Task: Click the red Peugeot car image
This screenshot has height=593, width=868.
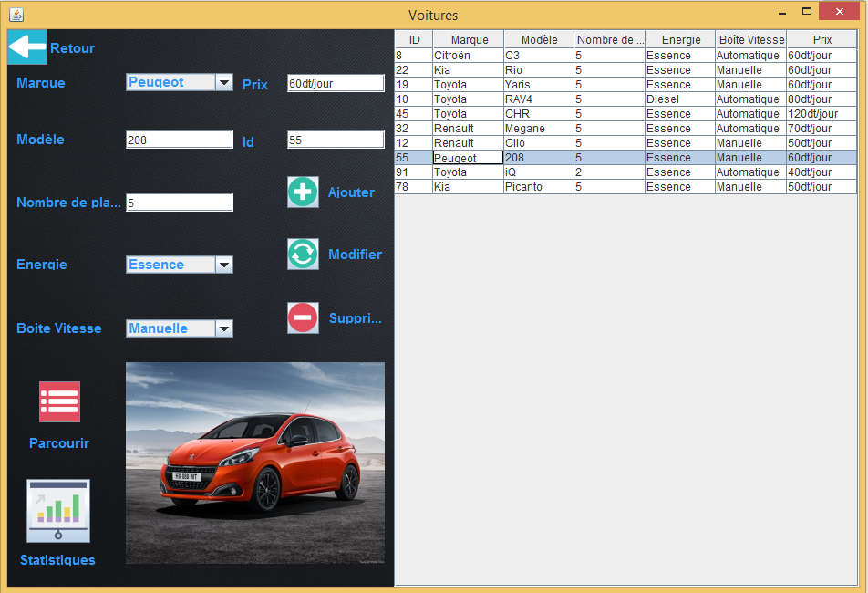Action: click(255, 463)
